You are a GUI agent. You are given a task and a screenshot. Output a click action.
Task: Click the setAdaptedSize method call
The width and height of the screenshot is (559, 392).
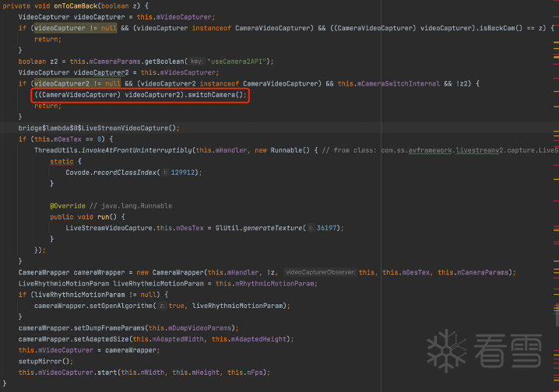click(101, 339)
